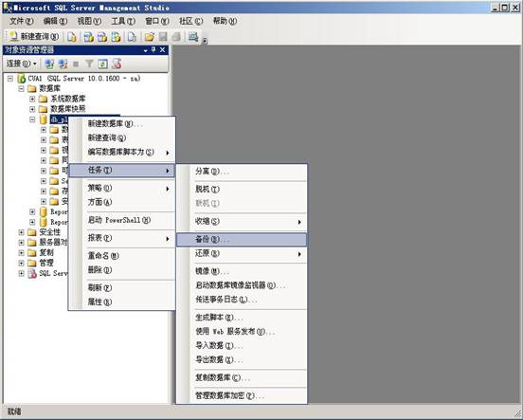Choose 备份 in the 任务 submenu

click(x=242, y=239)
